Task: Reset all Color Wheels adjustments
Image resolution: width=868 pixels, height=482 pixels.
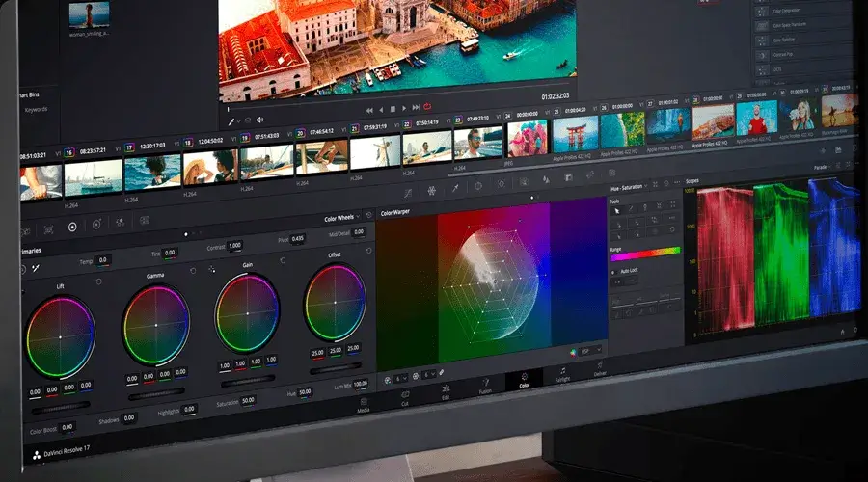Action: (369, 215)
